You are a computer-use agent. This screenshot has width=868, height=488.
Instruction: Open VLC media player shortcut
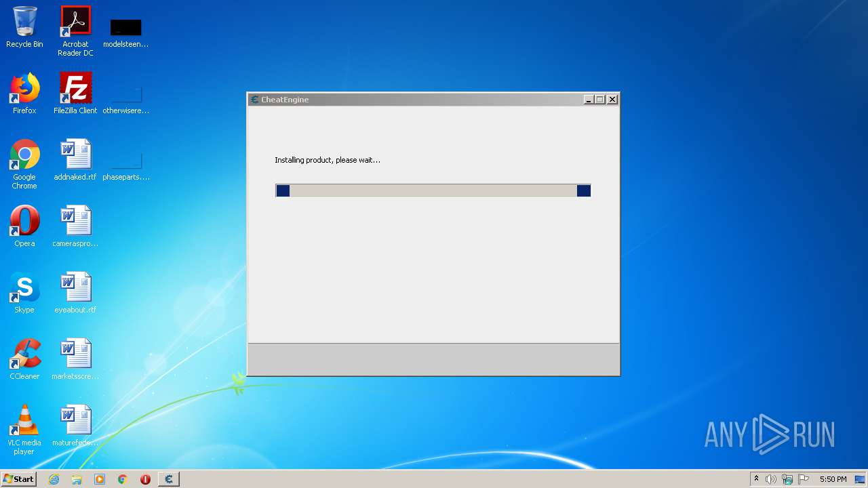[x=24, y=430]
